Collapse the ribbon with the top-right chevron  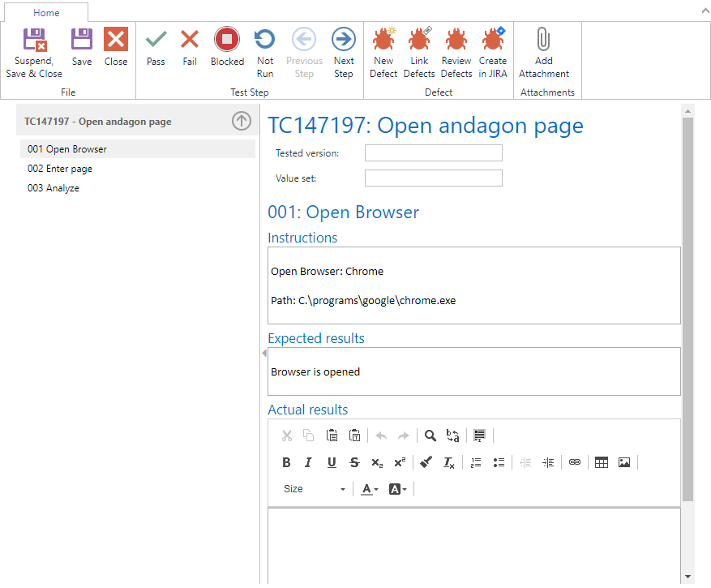(x=702, y=12)
